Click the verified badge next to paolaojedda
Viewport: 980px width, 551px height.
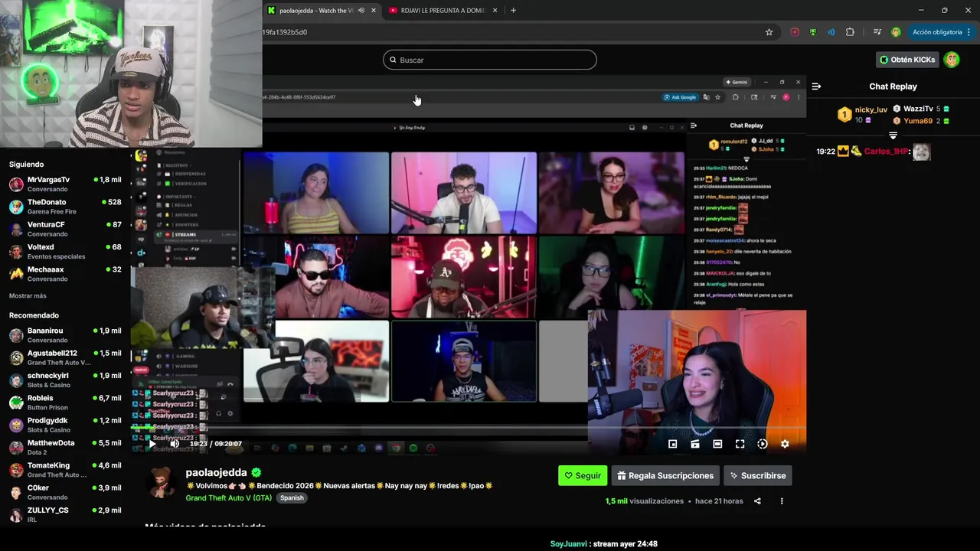pos(256,473)
